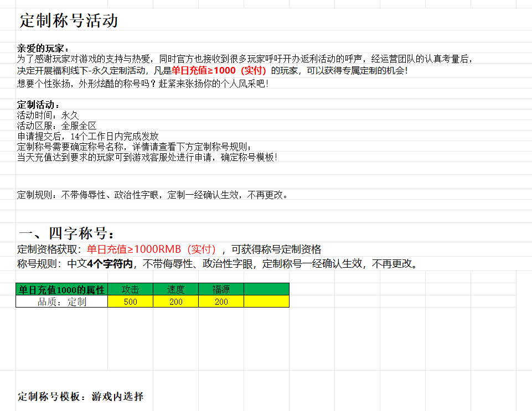Click the red 单日充值≥1000（实付）text

click(219, 71)
